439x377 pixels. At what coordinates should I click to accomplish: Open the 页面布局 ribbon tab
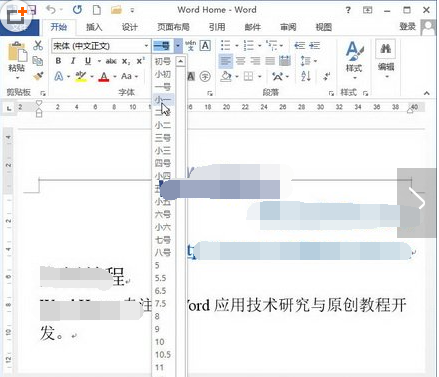173,27
